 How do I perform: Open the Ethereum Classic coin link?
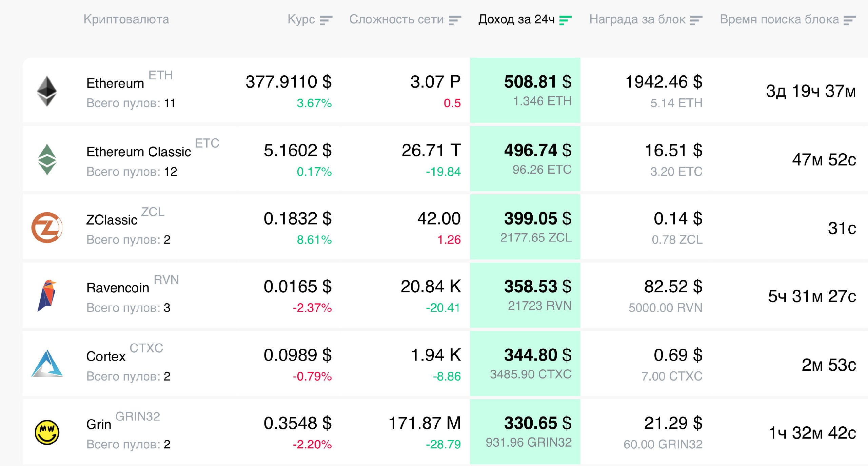139,152
